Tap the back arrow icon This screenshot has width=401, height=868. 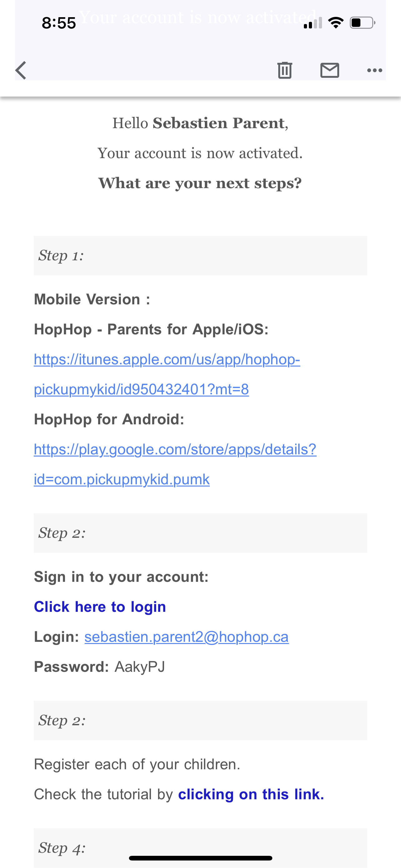click(x=21, y=70)
